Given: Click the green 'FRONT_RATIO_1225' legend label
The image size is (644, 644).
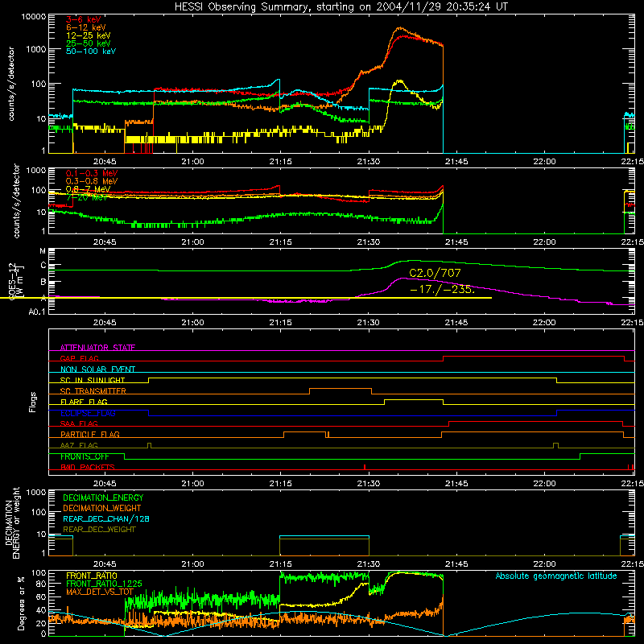Looking at the screenshot, I should click(104, 584).
